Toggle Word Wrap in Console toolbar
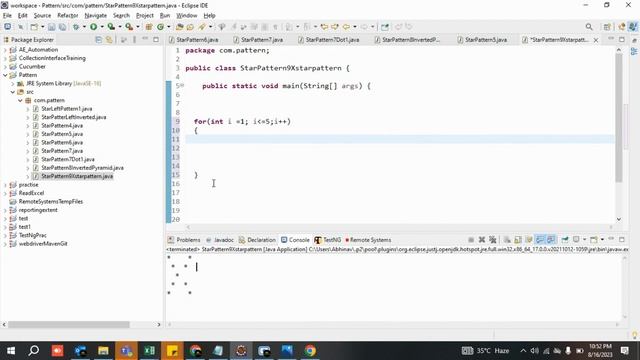Image resolution: width=640 pixels, height=360 pixels. point(529,240)
